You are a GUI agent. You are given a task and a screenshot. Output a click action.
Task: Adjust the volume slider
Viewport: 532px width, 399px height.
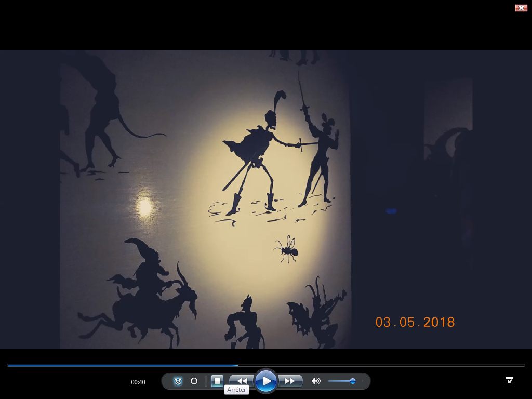[345, 381]
